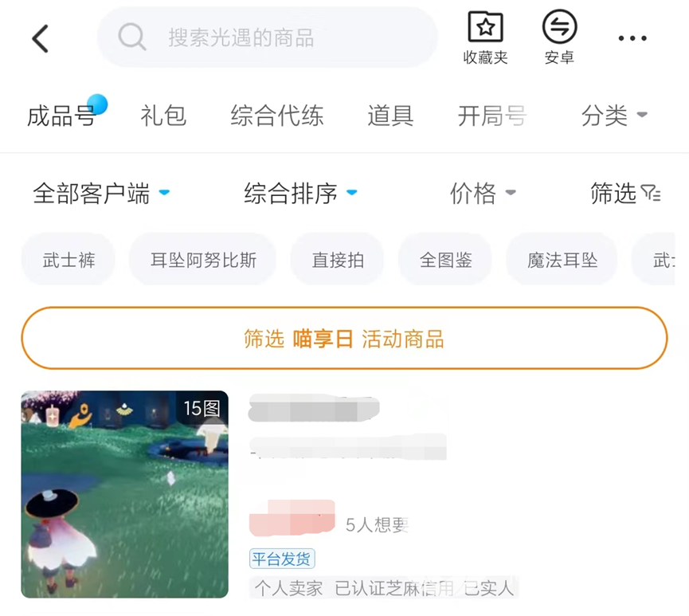Switch to the 综合代练 tab
Viewport: 689px width, 616px height.
[277, 116]
